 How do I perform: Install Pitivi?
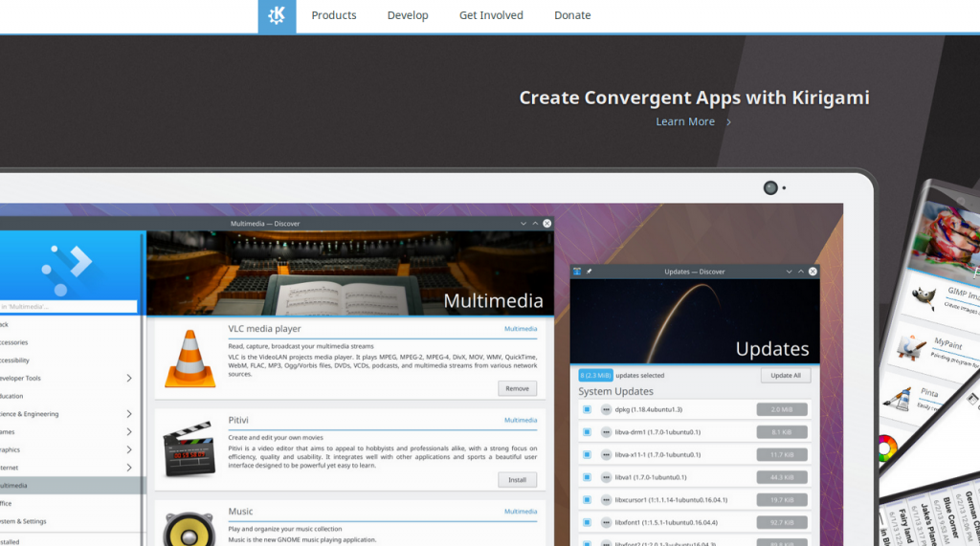click(x=517, y=480)
